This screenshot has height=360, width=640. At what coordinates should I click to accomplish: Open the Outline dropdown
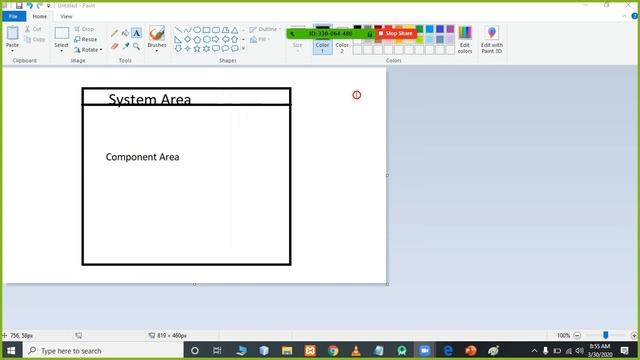[x=265, y=29]
